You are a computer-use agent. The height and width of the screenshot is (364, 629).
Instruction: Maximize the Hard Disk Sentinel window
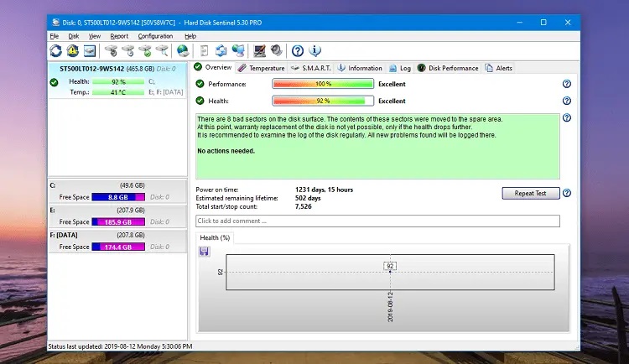(543, 23)
